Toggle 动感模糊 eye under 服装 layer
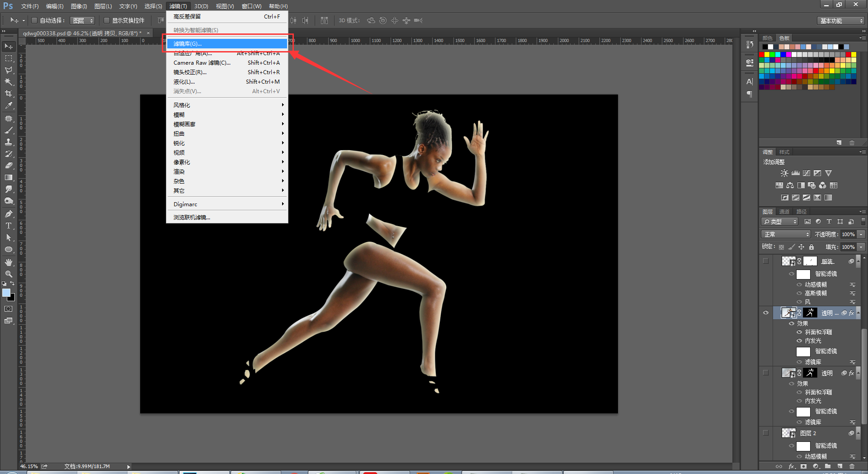This screenshot has height=474, width=868. [799, 284]
